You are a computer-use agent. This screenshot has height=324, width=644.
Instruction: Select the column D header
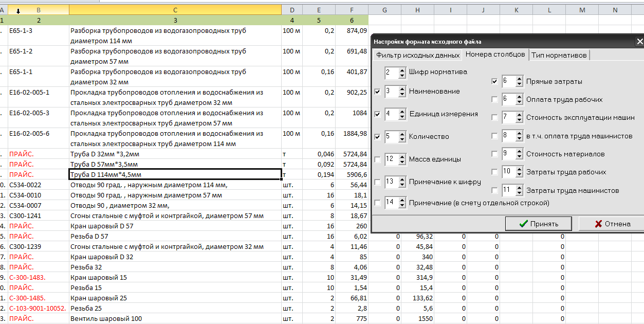point(292,10)
